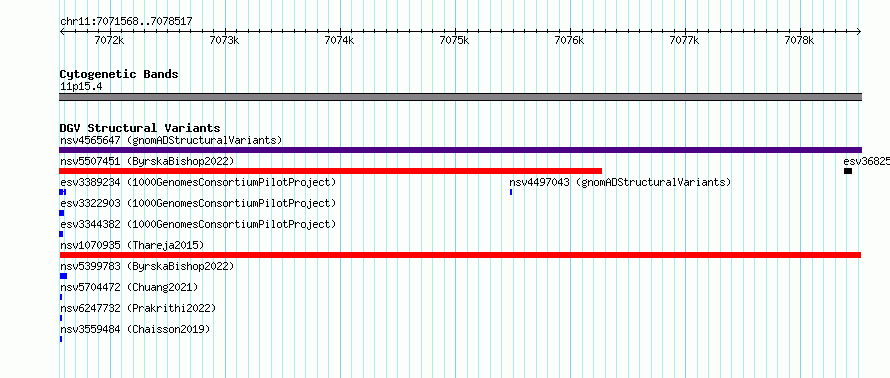Image resolution: width=890 pixels, height=378 pixels.
Task: Click the 11p15.4 band label
Action: (x=81, y=87)
